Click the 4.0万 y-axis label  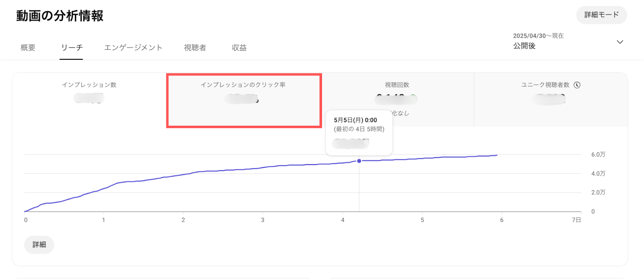pyautogui.click(x=598, y=173)
